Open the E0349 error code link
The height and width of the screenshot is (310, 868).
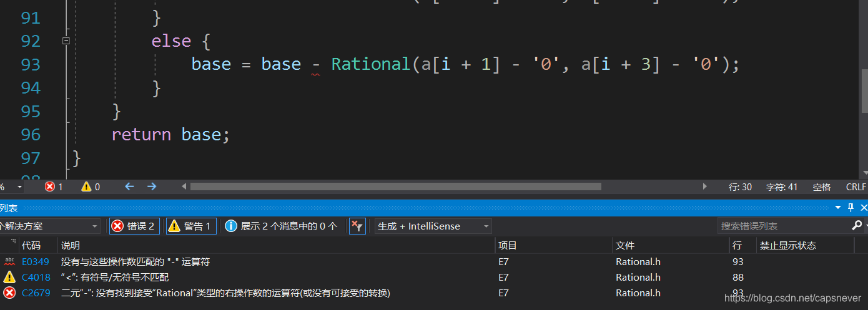tap(36, 262)
